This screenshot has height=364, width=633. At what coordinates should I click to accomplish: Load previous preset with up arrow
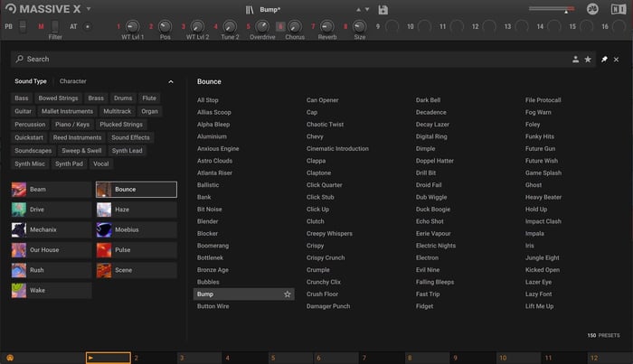(358, 10)
